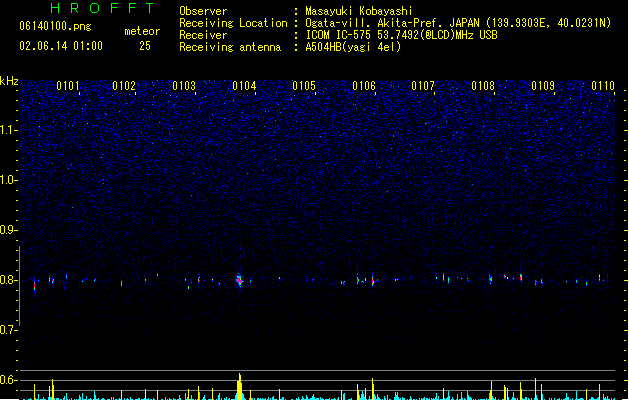Click the bright meteor echo near 0104

click(x=239, y=280)
